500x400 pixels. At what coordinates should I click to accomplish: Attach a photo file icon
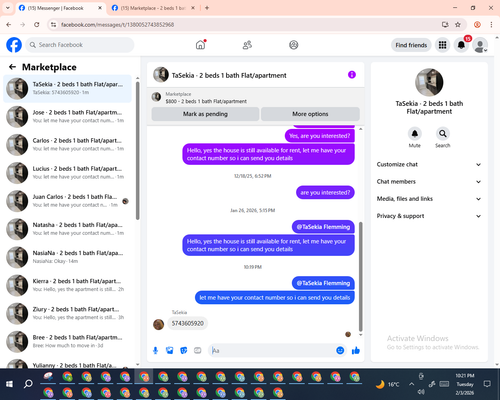(x=170, y=350)
